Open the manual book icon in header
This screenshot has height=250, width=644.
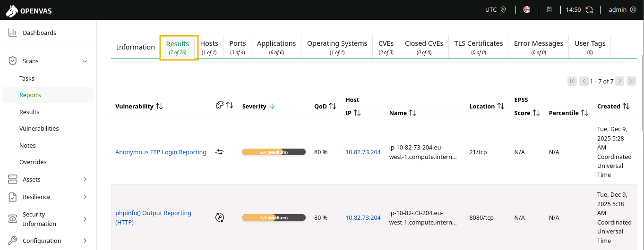tap(550, 9)
